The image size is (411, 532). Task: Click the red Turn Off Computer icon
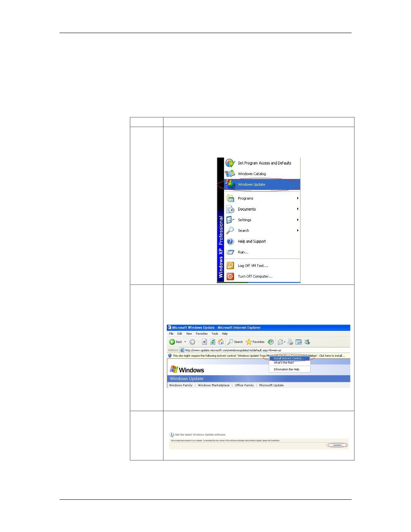230,276
